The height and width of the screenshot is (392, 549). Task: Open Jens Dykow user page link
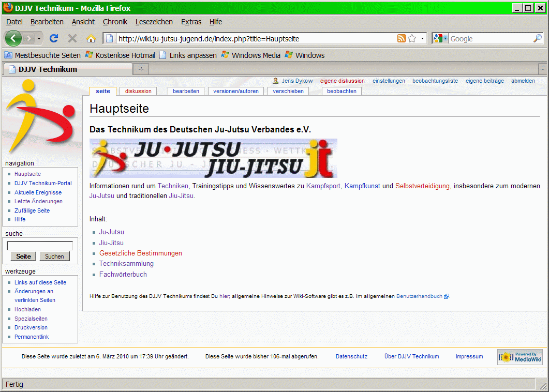click(x=297, y=81)
